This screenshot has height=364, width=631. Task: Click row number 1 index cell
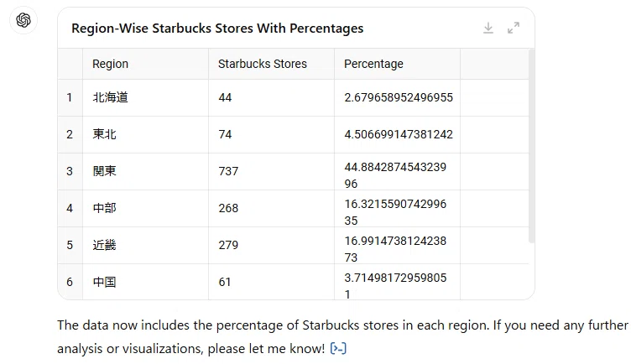[70, 98]
